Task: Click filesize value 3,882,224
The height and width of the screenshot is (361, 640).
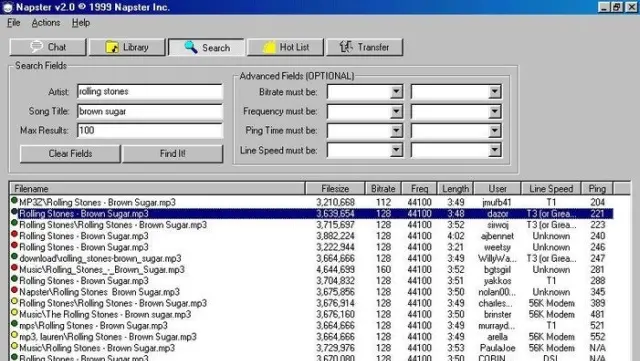Action: pyautogui.click(x=335, y=236)
